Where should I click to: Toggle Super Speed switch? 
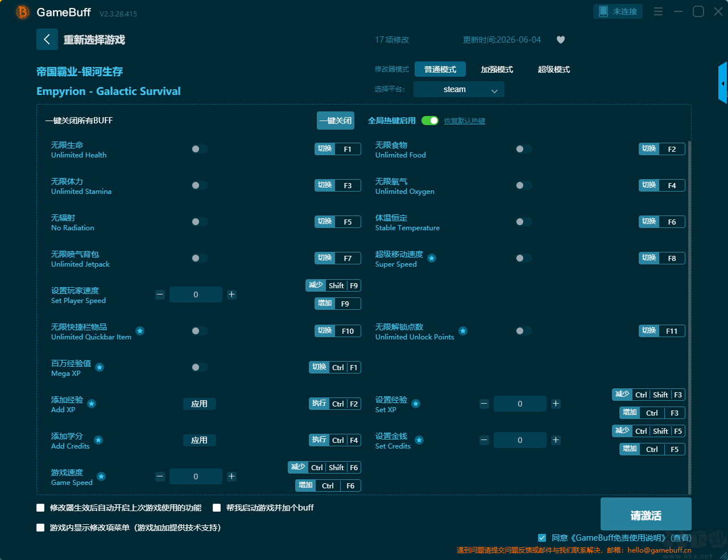pos(524,258)
